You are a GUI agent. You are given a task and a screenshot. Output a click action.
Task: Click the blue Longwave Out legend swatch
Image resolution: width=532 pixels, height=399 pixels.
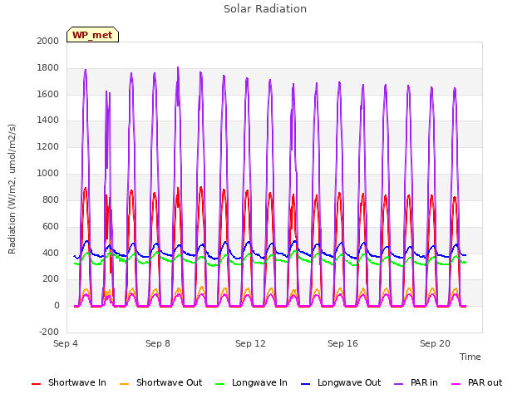[305, 384]
